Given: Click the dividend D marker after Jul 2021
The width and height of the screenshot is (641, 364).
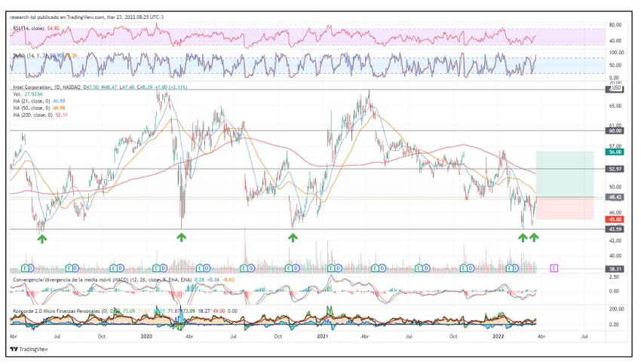Looking at the screenshot, I should click(425, 268).
